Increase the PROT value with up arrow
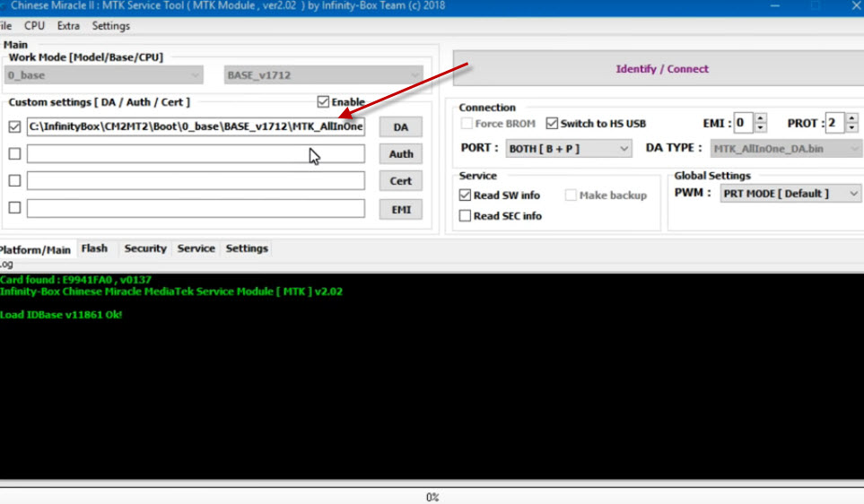 pos(851,118)
